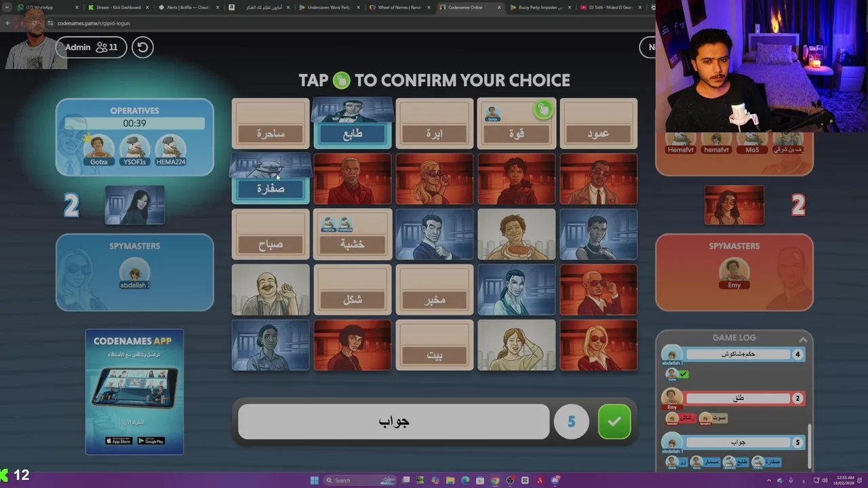Open Discord from the taskbar
The width and height of the screenshot is (868, 488).
pyautogui.click(x=555, y=481)
